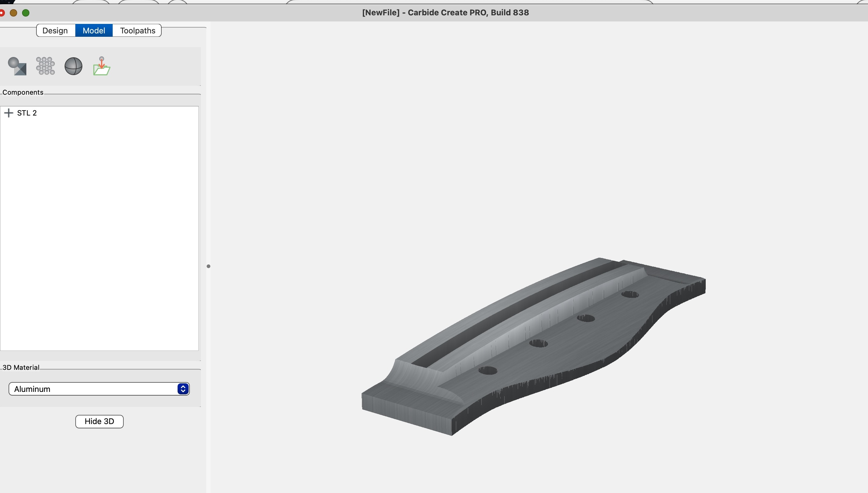
Task: Click the frontmost hole on the model
Action: pos(488,370)
